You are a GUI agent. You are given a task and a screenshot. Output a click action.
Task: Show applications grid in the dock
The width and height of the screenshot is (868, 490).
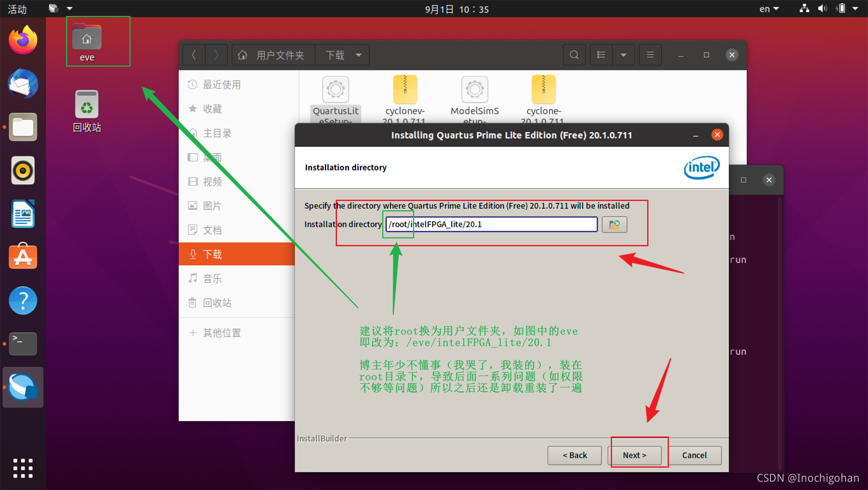(x=23, y=468)
